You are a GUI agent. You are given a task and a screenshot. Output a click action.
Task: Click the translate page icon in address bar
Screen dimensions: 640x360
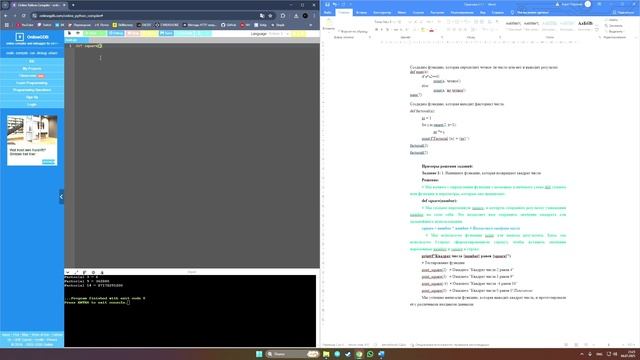coord(262,16)
